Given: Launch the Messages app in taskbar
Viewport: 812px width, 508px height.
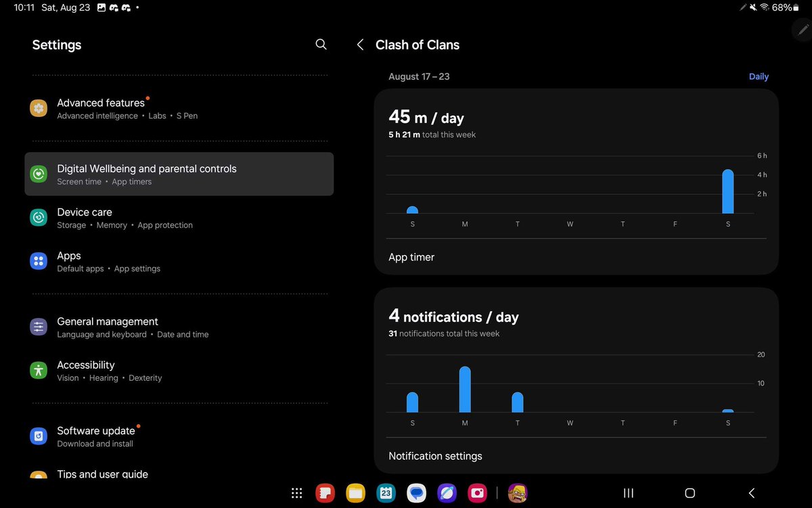Looking at the screenshot, I should coord(416,493).
